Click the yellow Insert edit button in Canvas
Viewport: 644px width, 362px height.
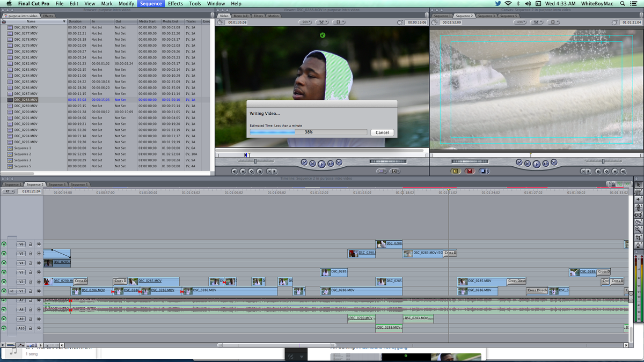coord(455,171)
